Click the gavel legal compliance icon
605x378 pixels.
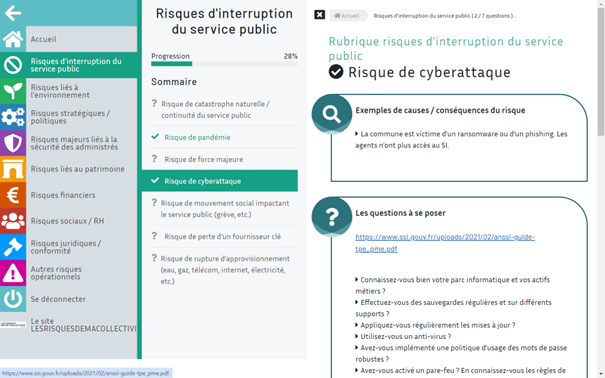click(13, 247)
